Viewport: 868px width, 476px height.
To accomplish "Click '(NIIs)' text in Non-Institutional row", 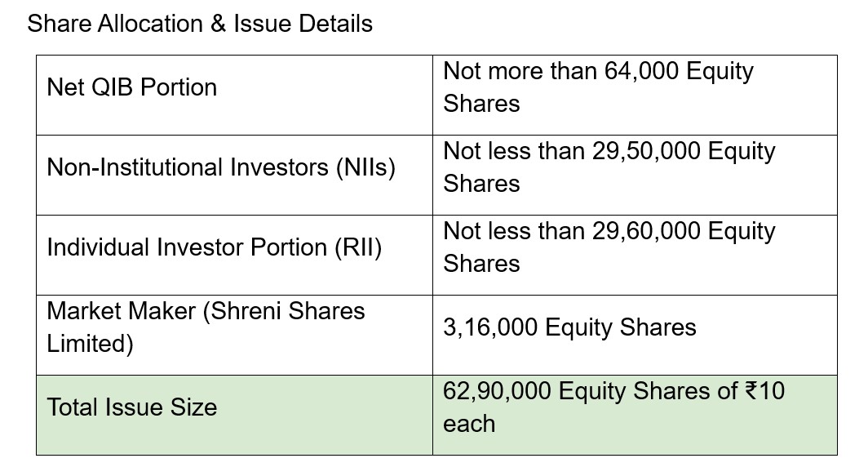I will [x=366, y=167].
